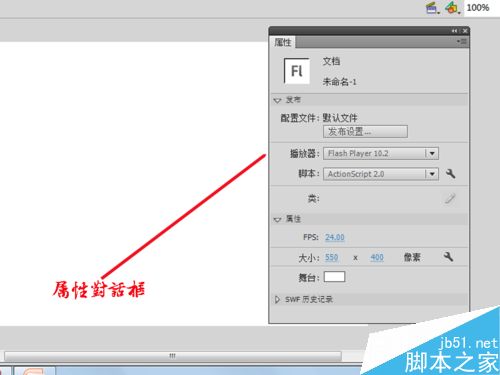The height and width of the screenshot is (375, 500).
Task: Click the 发布设置... button
Action: tap(365, 132)
